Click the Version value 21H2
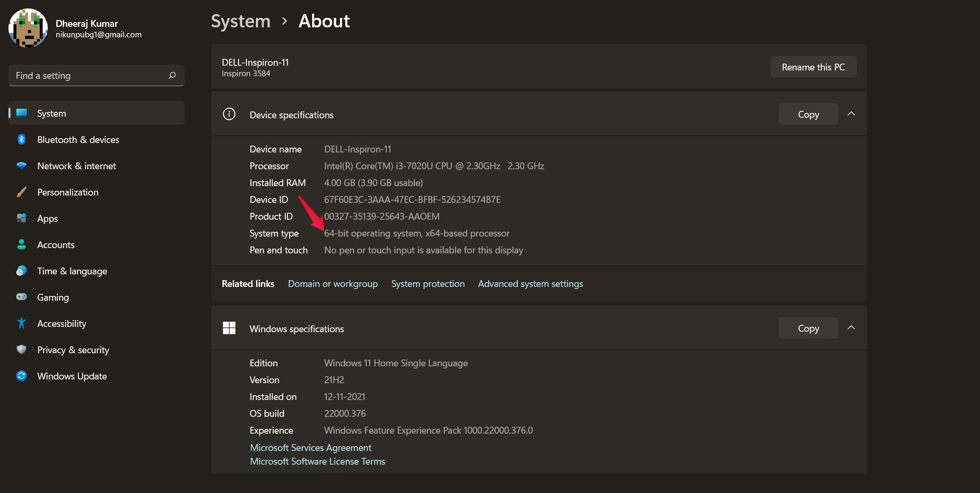The image size is (980, 493). tap(334, 380)
